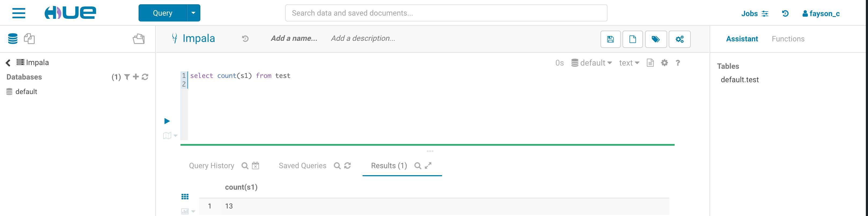Change the text query type dropdown
Screen dimensions: 868x216
point(629,63)
